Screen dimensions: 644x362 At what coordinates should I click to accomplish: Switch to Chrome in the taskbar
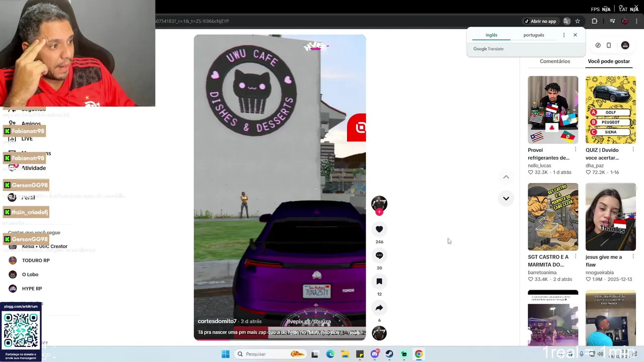click(x=419, y=354)
